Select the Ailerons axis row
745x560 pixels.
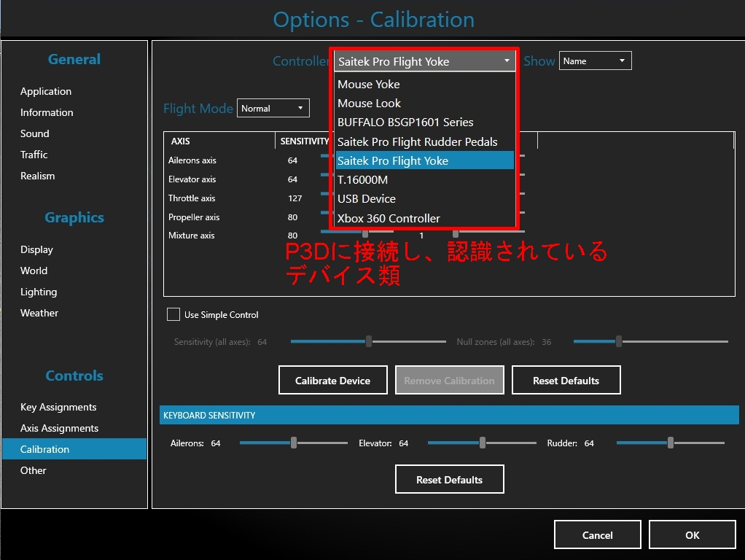pos(192,160)
